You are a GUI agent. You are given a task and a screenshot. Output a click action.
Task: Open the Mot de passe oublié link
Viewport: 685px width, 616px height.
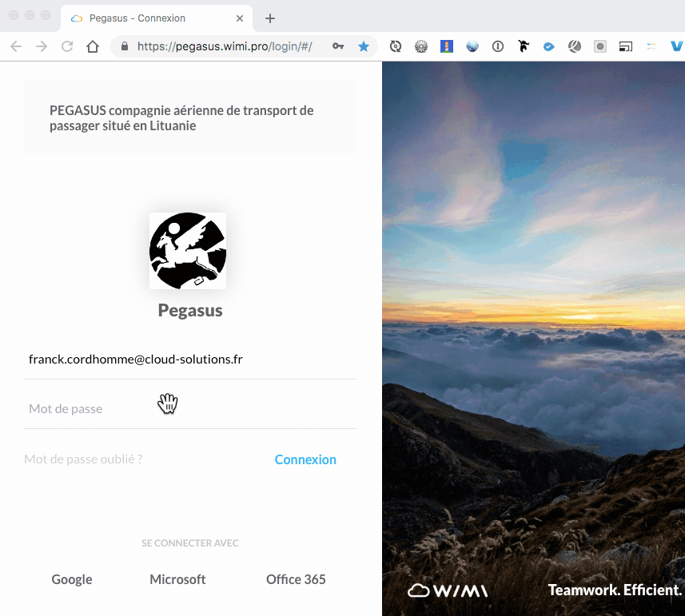click(x=83, y=459)
